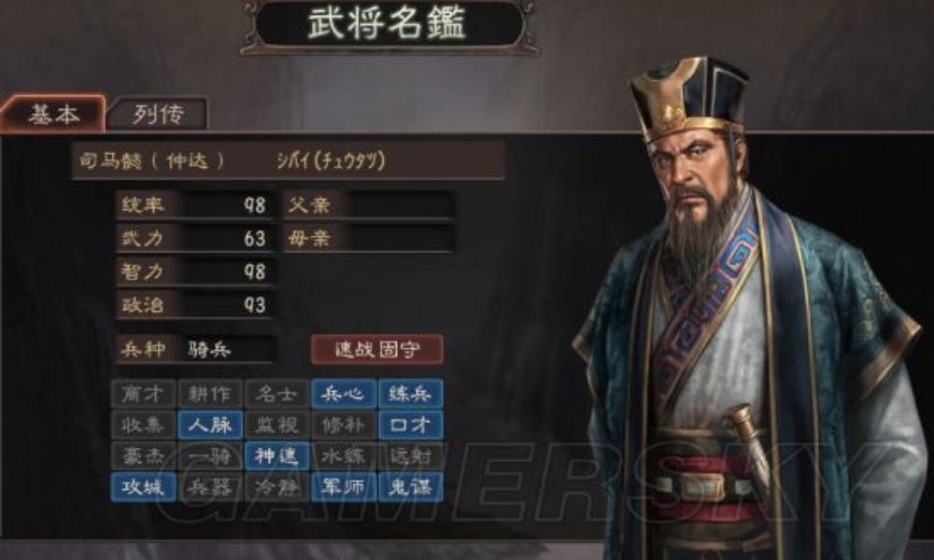The width and height of the screenshot is (934, 560).
Task: Click the 速战固守 tactic button
Action: point(377,349)
